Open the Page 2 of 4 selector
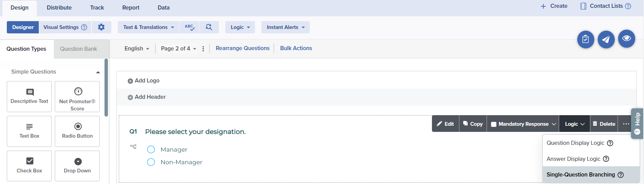Screen dimensions: 644x184 click(178, 49)
